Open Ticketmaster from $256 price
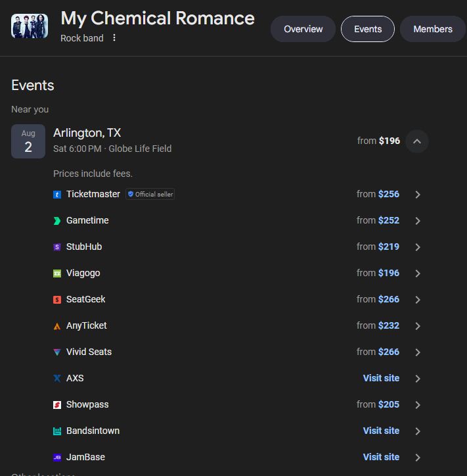This screenshot has height=476, width=467. click(x=378, y=194)
